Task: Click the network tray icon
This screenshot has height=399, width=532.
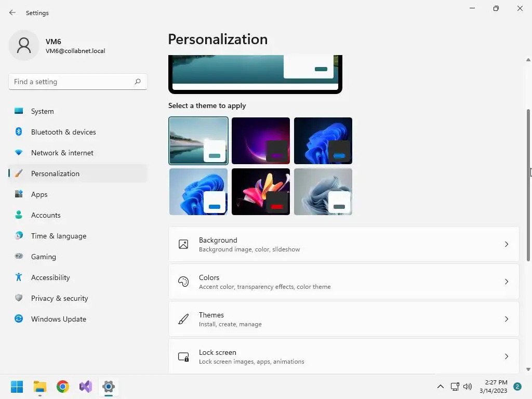Action: (455, 387)
